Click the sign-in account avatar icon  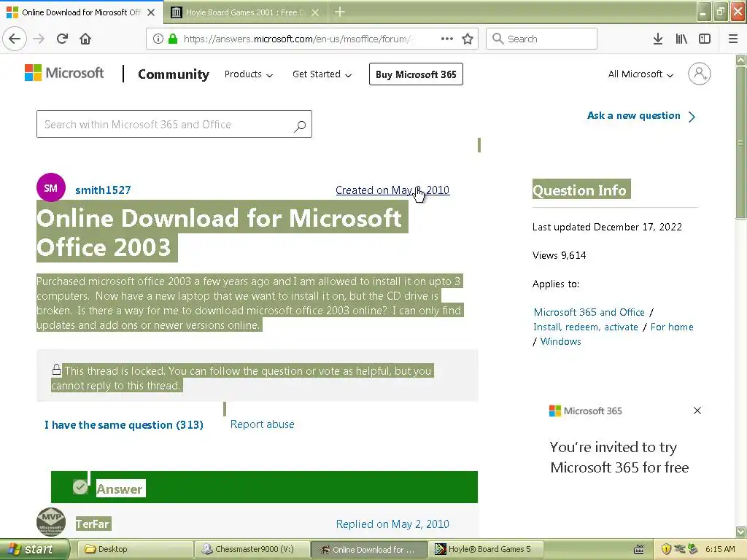click(x=699, y=74)
